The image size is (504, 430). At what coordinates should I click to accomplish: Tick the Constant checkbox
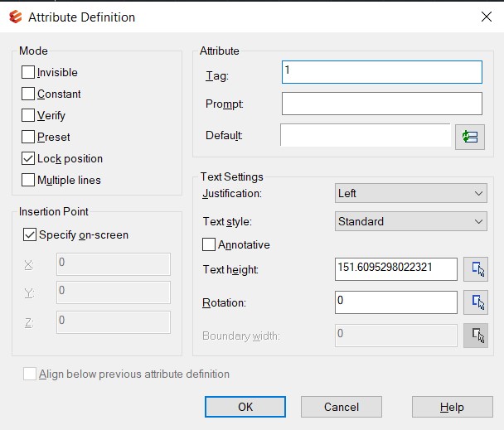28,94
